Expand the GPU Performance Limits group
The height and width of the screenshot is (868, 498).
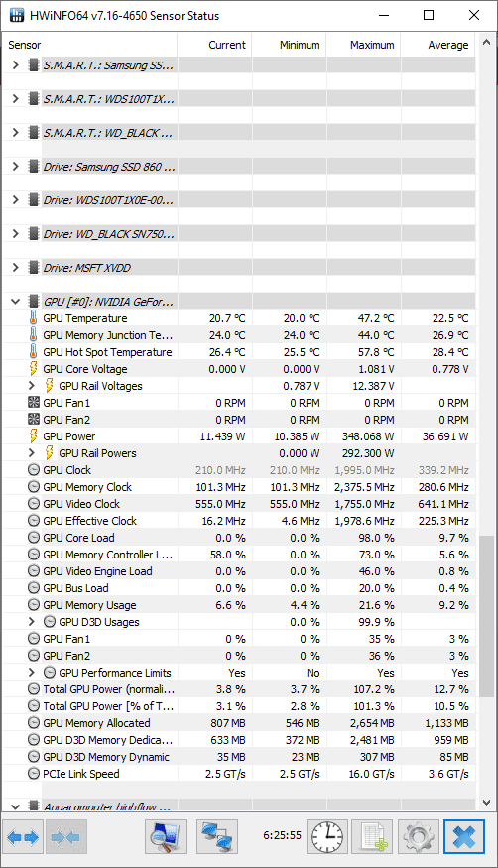tap(32, 673)
